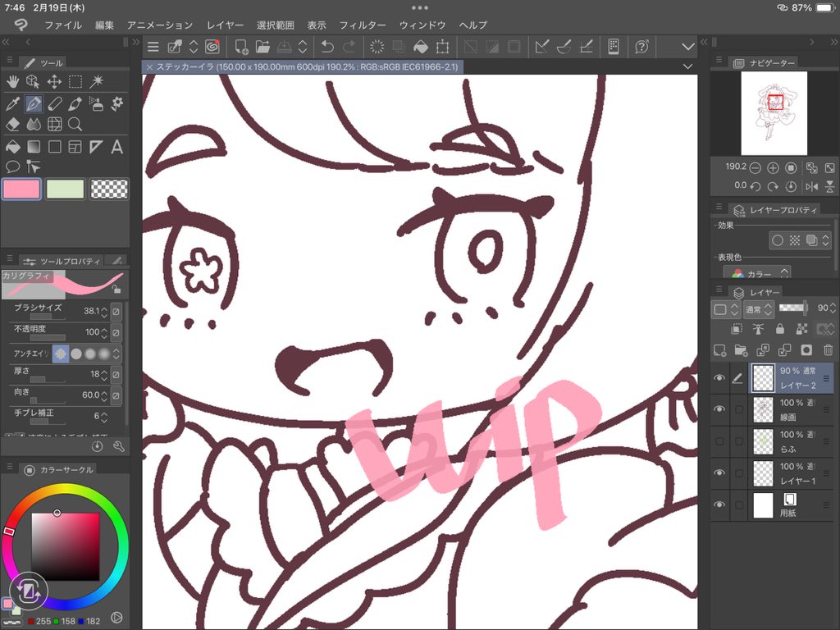Select the Object operation cube tool
Viewport: 840px width, 630px height.
point(33,81)
